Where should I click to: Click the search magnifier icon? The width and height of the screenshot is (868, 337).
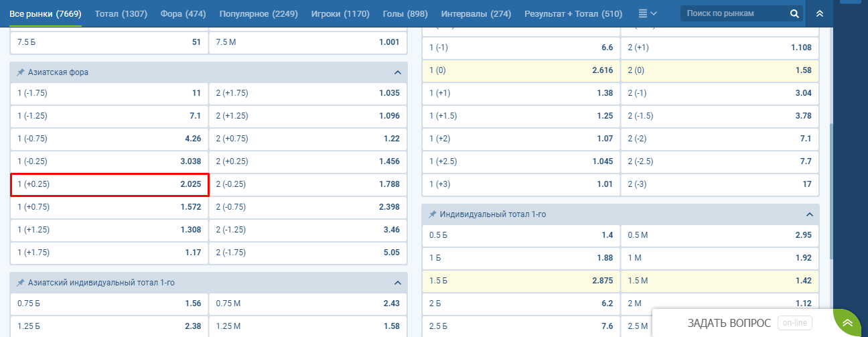[x=794, y=13]
